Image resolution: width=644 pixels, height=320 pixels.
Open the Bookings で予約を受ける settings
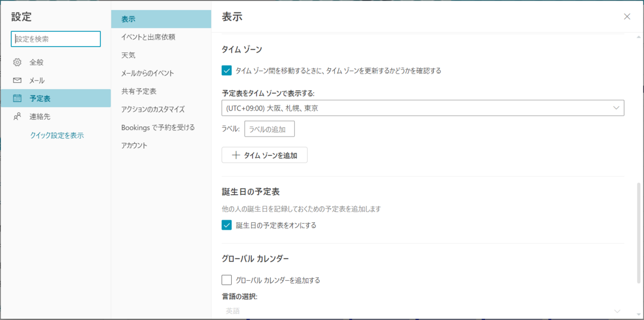click(161, 127)
